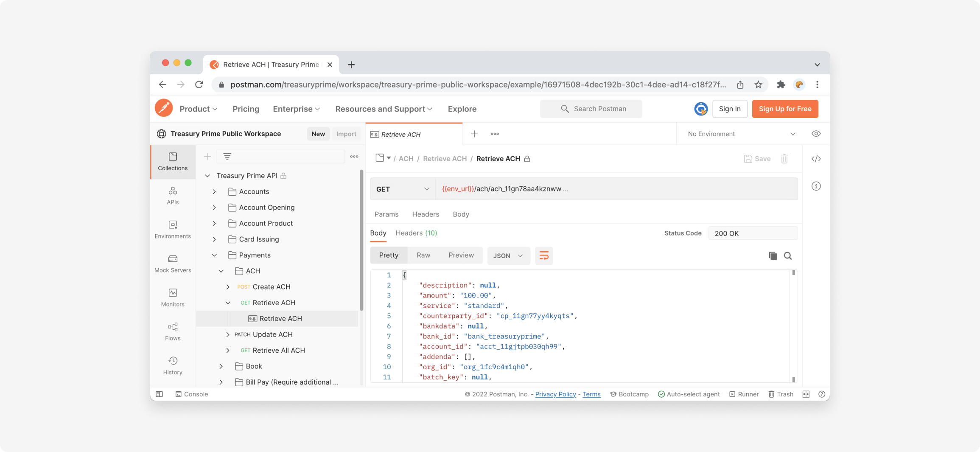Open the Privacy Policy link
The height and width of the screenshot is (452, 980).
coord(555,394)
